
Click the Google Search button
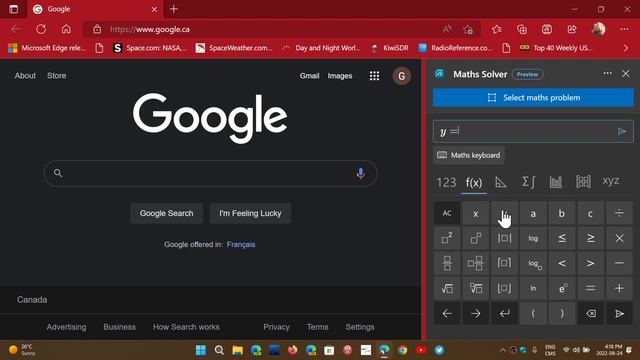click(x=167, y=213)
